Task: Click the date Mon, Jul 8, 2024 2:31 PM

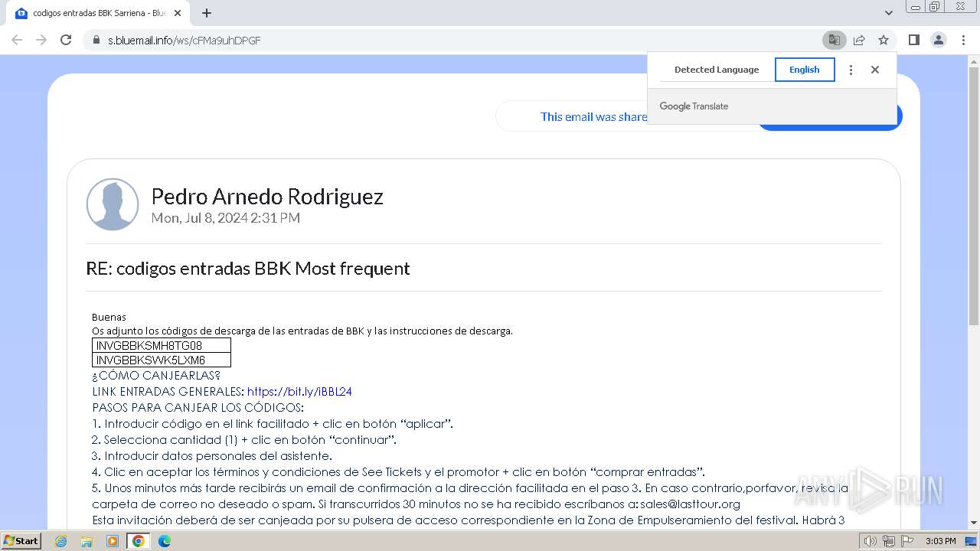Action: pos(226,218)
